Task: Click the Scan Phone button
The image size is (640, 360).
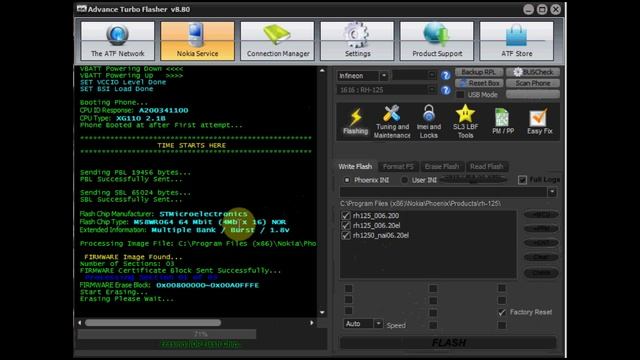Action: [x=533, y=83]
